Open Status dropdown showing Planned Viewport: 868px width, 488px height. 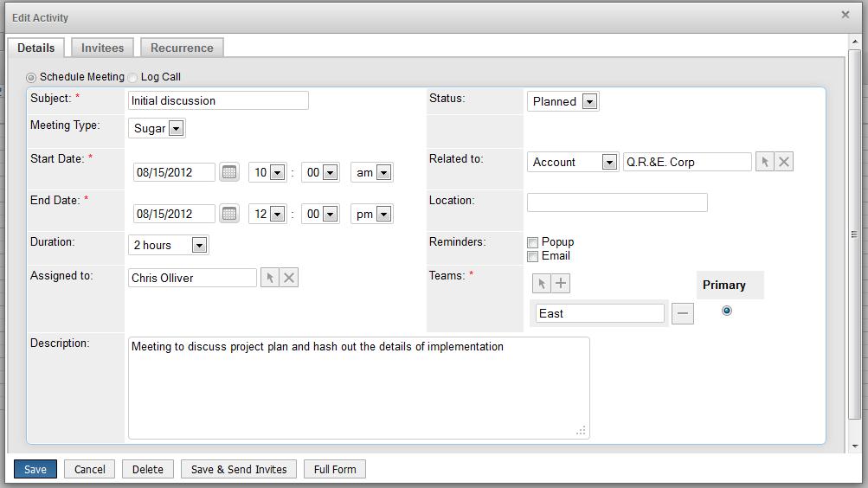563,101
